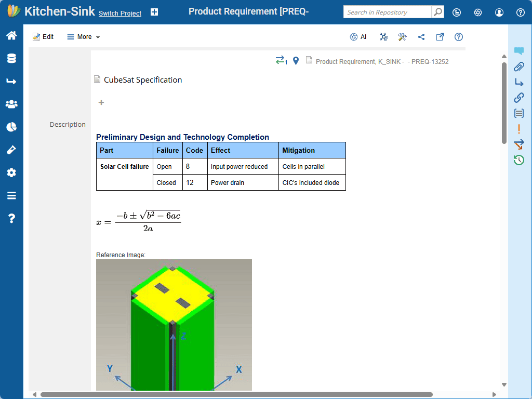Click the CubeSat reference image
Viewport: 532px width, 399px height.
[174, 325]
